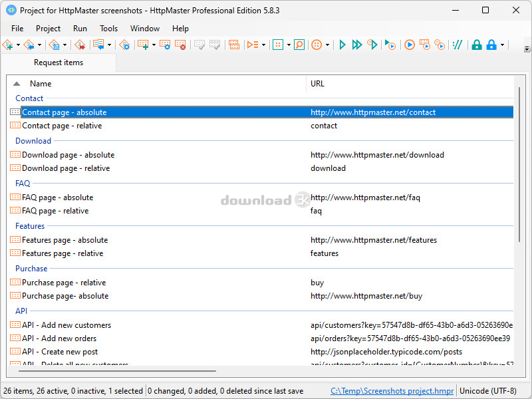Click the teal play icon with dotted circle
The height and width of the screenshot is (399, 532).
(x=372, y=45)
